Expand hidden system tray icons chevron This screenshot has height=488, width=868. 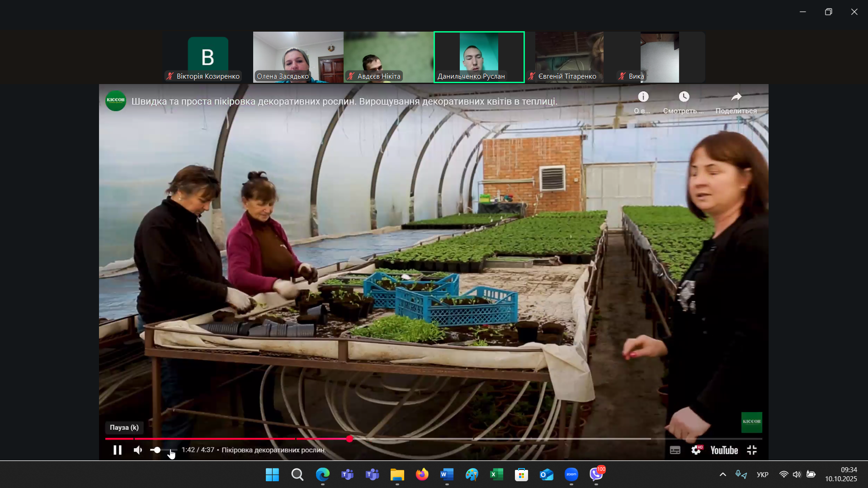[722, 474]
